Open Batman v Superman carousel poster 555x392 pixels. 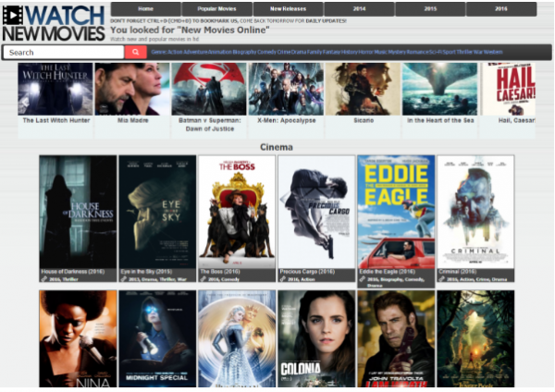pos(209,89)
